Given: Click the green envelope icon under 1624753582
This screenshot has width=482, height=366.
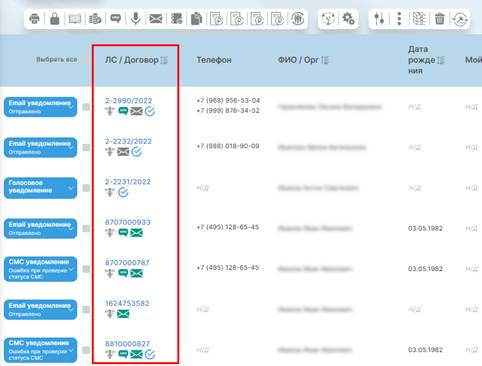Looking at the screenshot, I should click(123, 314).
